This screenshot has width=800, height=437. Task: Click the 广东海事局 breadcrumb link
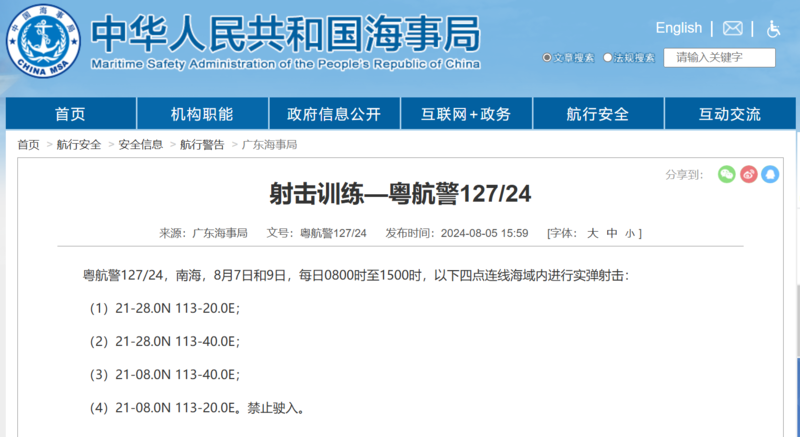point(269,145)
